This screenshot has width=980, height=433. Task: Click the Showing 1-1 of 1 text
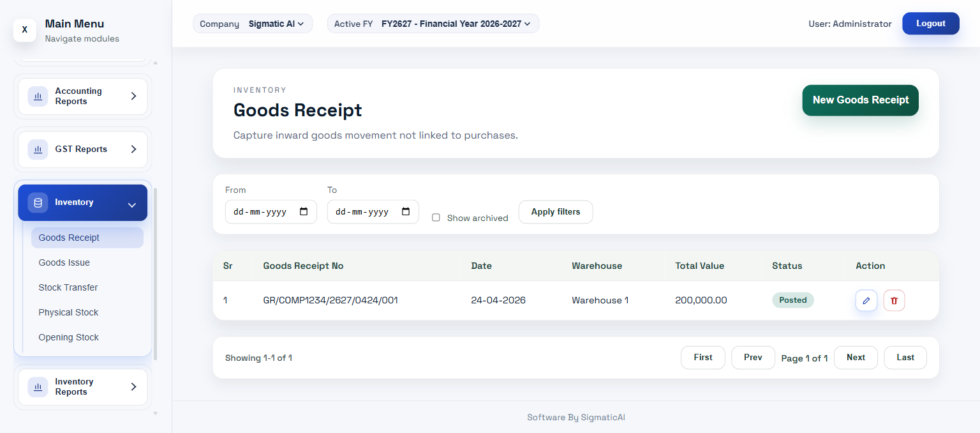258,358
